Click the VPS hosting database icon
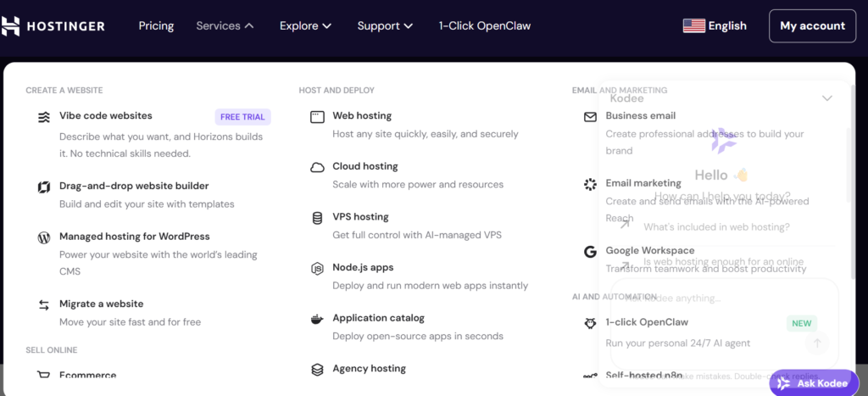Image resolution: width=868 pixels, height=396 pixels. (x=317, y=218)
